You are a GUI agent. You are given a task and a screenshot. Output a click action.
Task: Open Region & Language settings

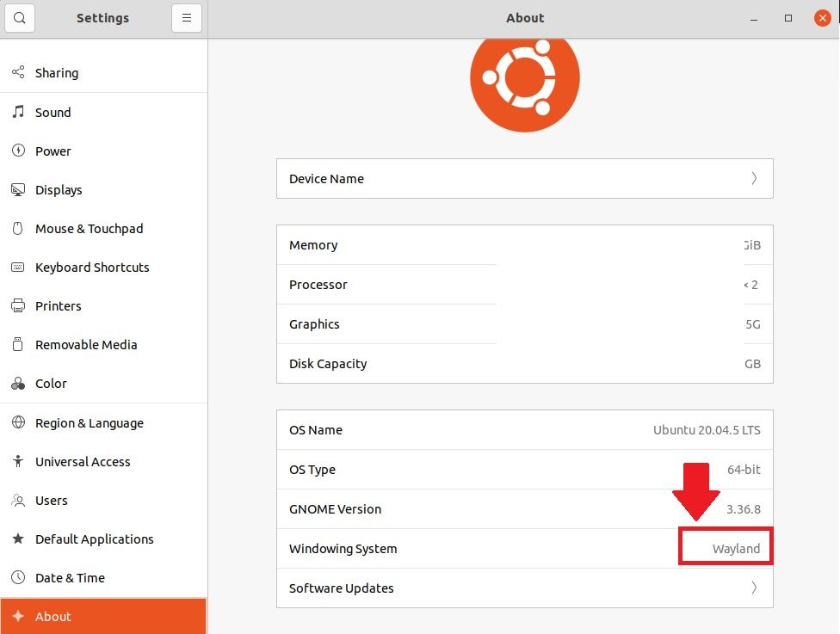(x=103, y=422)
